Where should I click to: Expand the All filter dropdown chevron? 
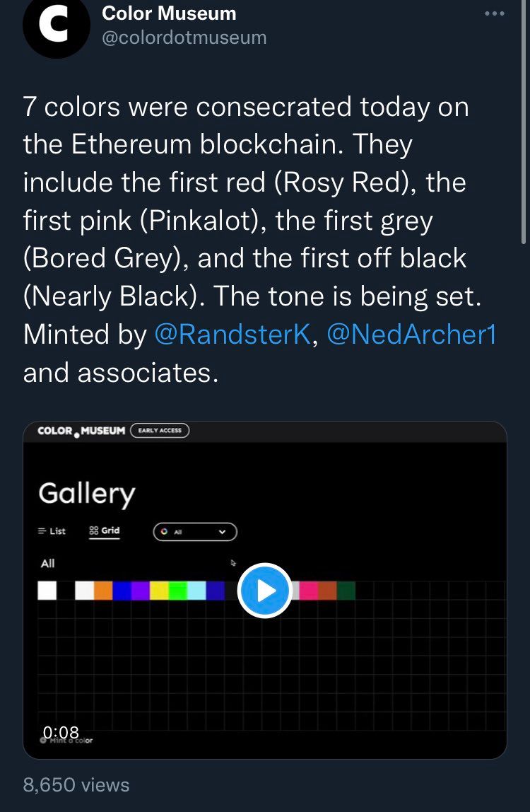coord(222,532)
